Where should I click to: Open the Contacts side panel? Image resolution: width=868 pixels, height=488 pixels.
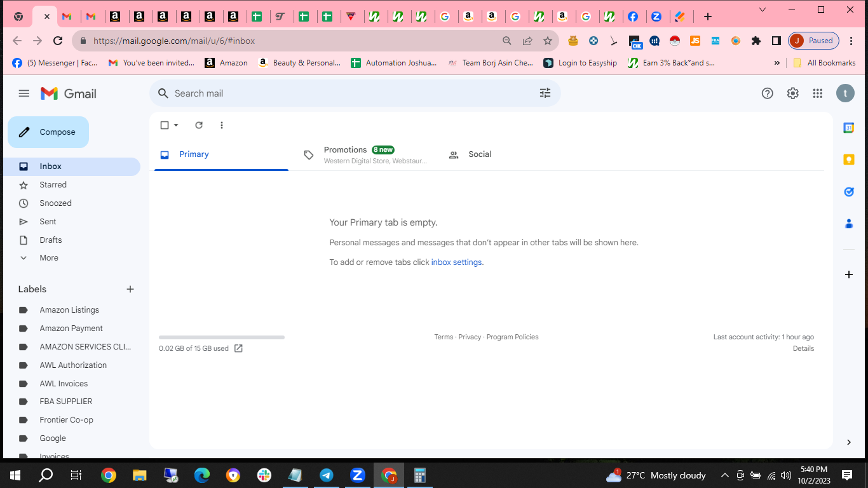click(849, 224)
